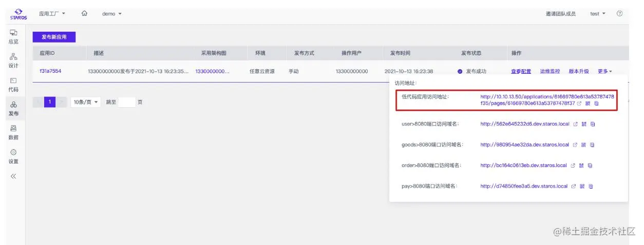The height and width of the screenshot is (245, 644).
Task: Show QR code for goods 8080 domain
Action: 583,145
